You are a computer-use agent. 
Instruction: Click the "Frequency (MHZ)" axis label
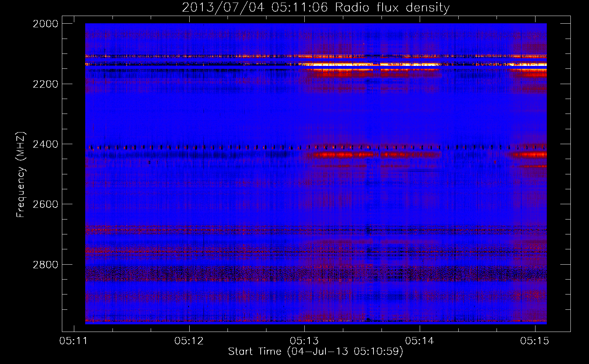tap(21, 175)
